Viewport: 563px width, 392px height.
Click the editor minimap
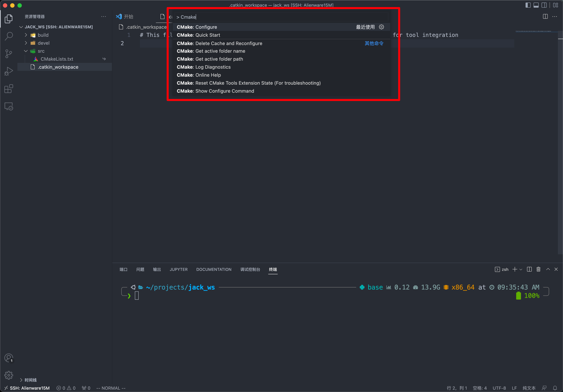coord(536,142)
